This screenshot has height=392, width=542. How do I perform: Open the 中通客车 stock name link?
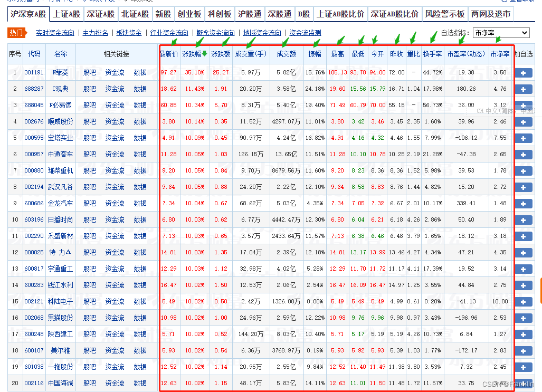(61, 154)
